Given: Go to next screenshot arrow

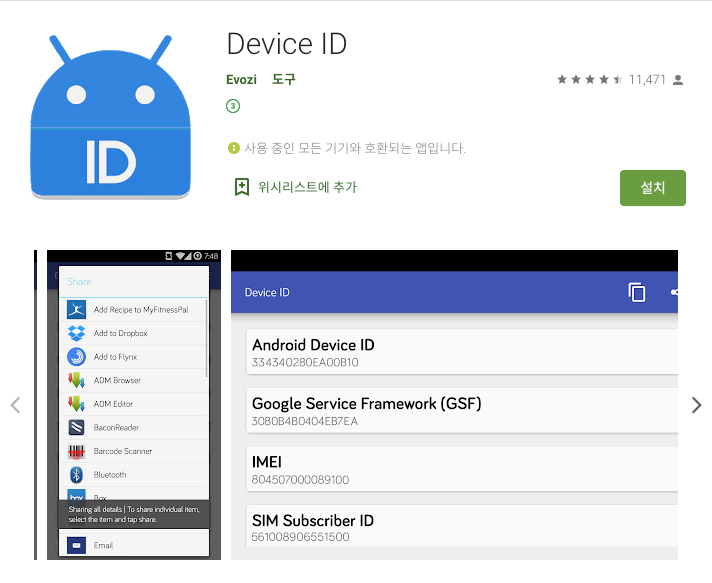Looking at the screenshot, I should [x=696, y=405].
